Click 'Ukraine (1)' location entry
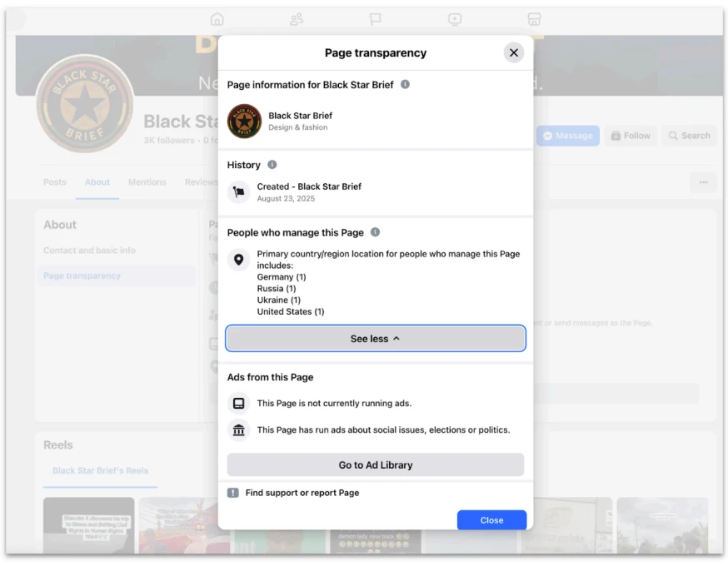The width and height of the screenshot is (728, 566). [x=278, y=300]
